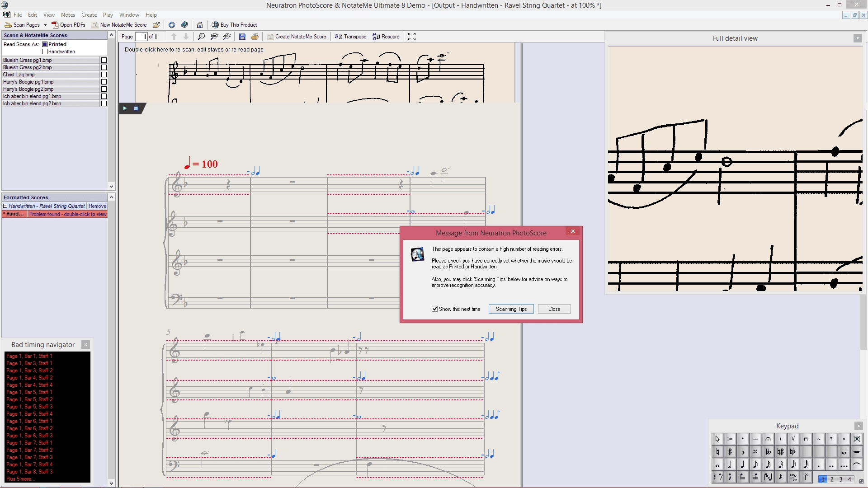Image resolution: width=868 pixels, height=488 pixels.
Task: Tick checkbox for Harry's Boogie pg2.bmp
Action: [104, 89]
